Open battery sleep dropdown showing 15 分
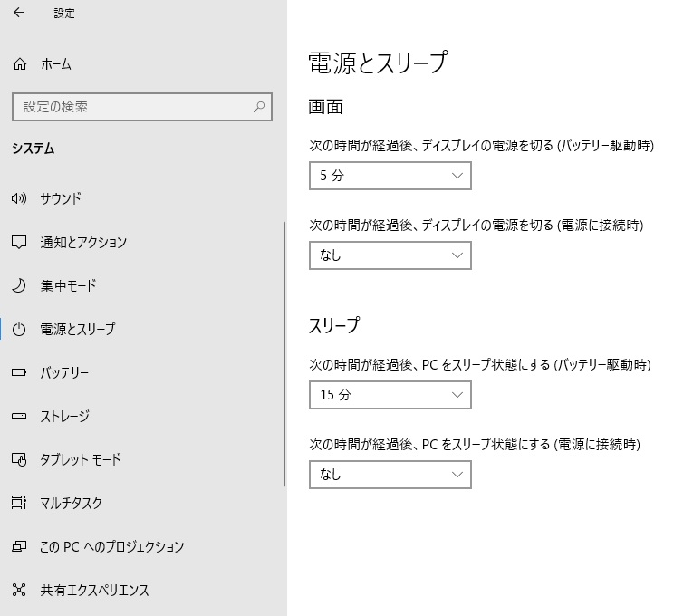 (x=390, y=395)
